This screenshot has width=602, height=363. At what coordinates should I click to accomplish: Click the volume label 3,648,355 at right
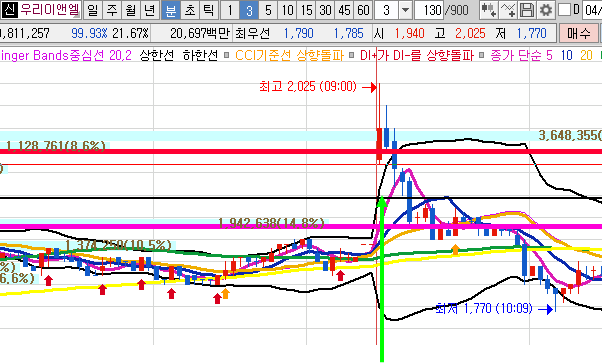pos(570,135)
